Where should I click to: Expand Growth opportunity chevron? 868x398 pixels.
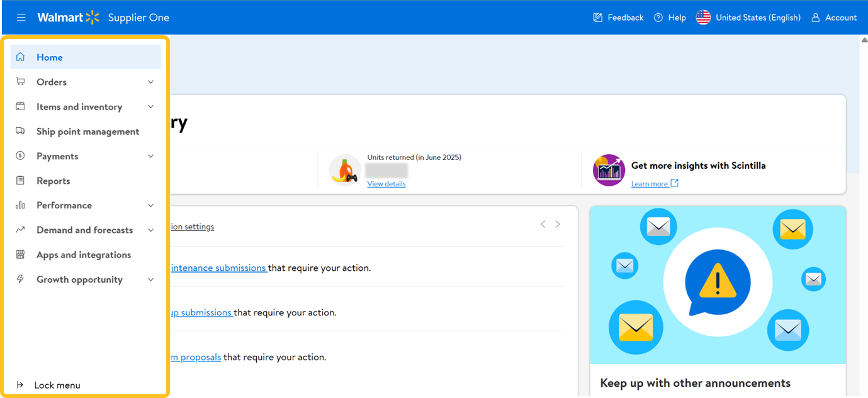[150, 279]
